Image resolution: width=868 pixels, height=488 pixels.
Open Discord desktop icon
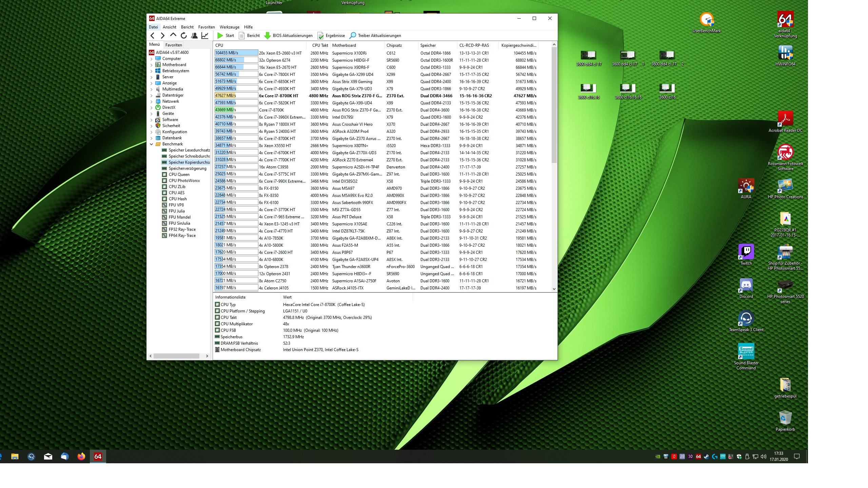tap(746, 288)
